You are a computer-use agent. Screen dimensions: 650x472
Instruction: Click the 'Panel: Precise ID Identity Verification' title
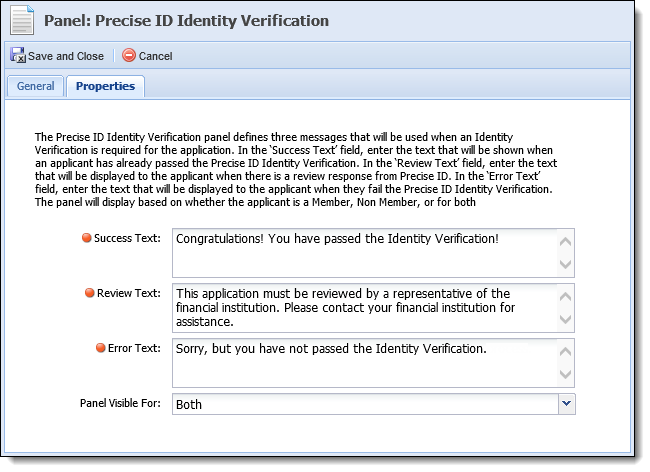tap(187, 21)
